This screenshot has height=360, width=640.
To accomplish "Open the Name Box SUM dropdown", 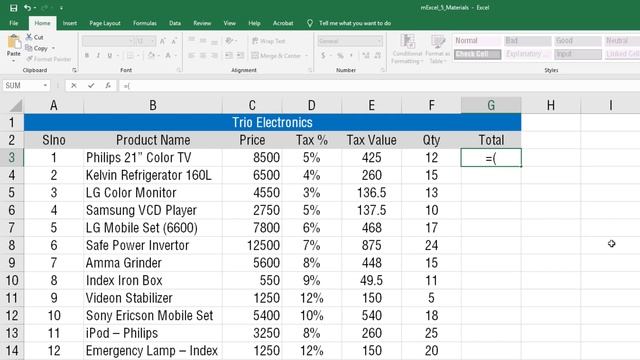I will click(x=45, y=85).
